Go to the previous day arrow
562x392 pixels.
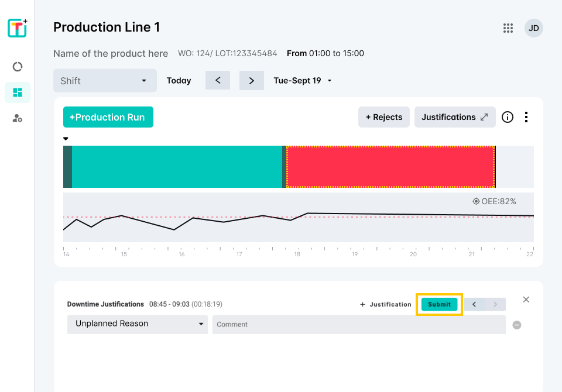[x=218, y=81]
